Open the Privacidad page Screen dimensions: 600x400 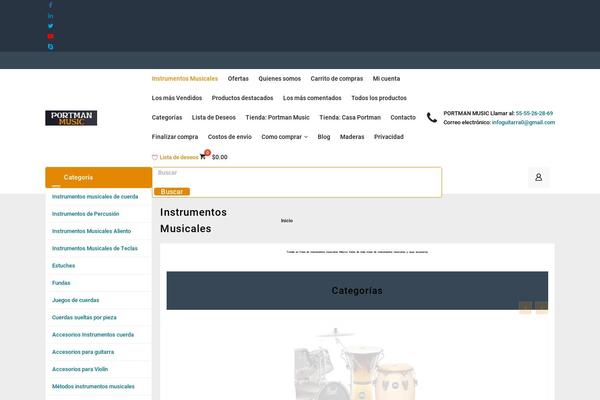[x=389, y=137]
